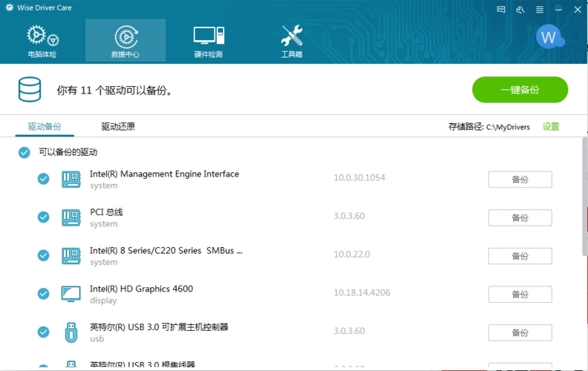
Task: Open the feedback message icon in title bar
Action: coord(501,10)
